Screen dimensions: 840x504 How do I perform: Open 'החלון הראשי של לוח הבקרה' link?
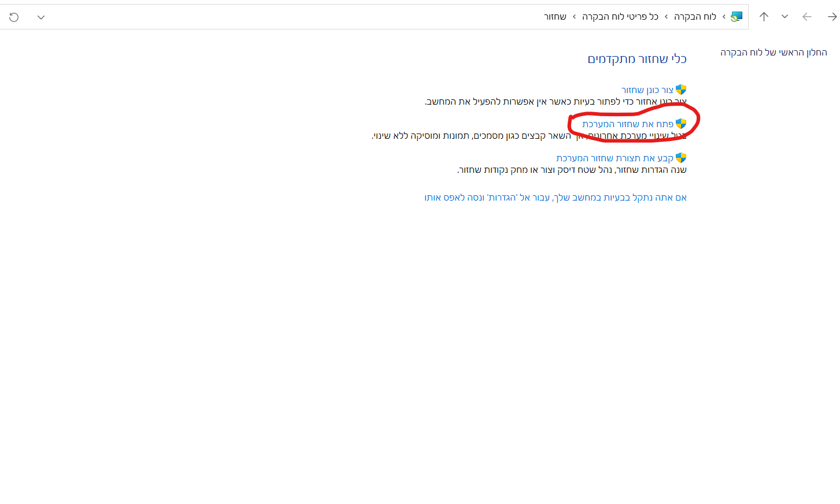pos(774,53)
